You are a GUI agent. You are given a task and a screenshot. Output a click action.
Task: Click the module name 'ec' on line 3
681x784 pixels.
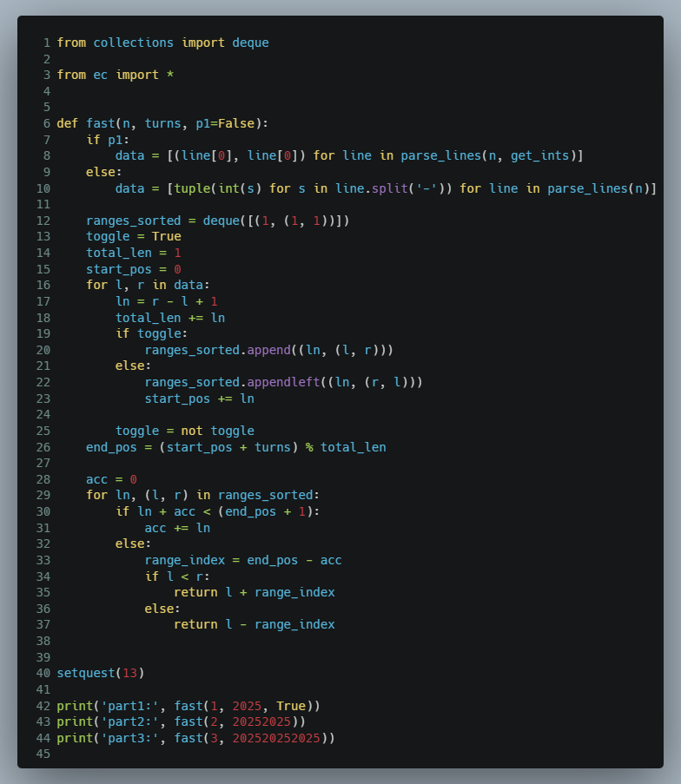[x=101, y=75]
